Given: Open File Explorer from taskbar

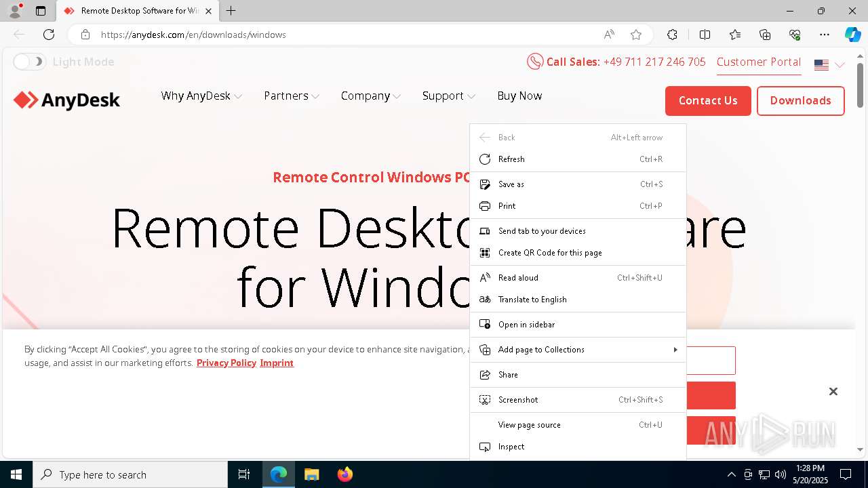Looking at the screenshot, I should [x=311, y=474].
